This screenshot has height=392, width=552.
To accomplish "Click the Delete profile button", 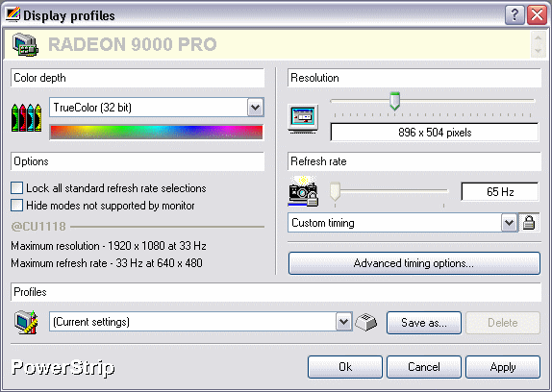I will 503,323.
